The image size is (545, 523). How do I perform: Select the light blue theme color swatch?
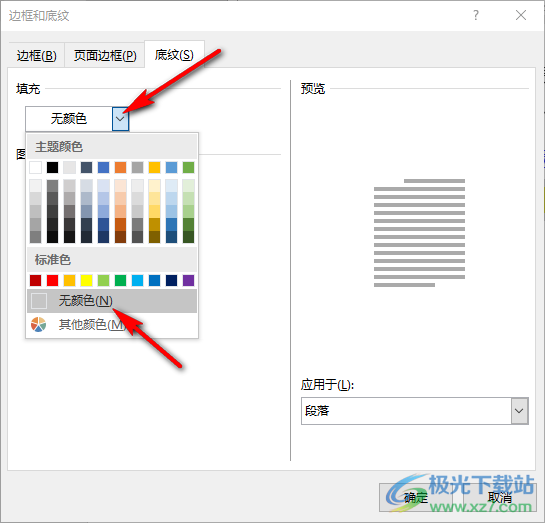coord(172,167)
